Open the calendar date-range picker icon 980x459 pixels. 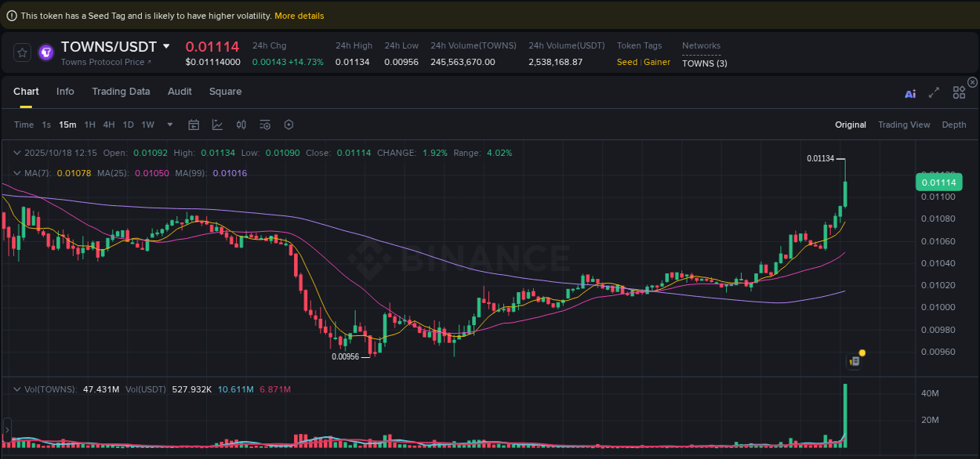[x=194, y=125]
